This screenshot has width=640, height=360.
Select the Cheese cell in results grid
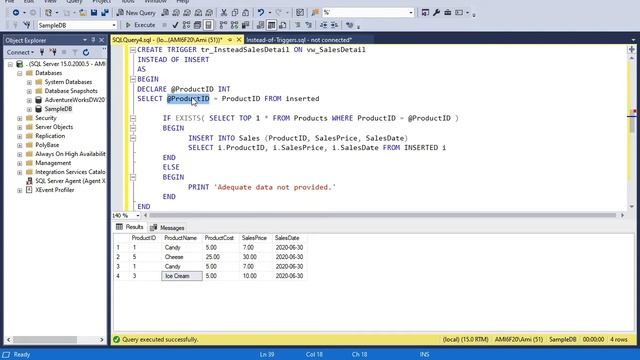(x=182, y=257)
